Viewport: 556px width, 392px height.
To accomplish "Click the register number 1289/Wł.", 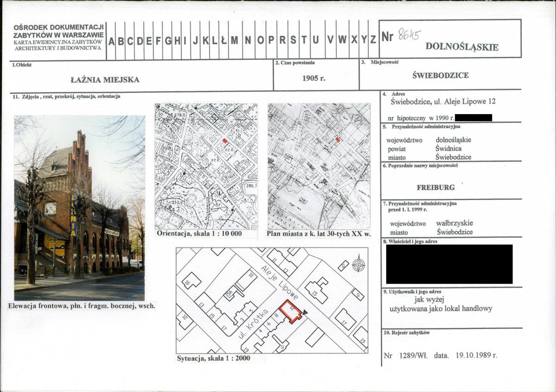I will 414,355.
